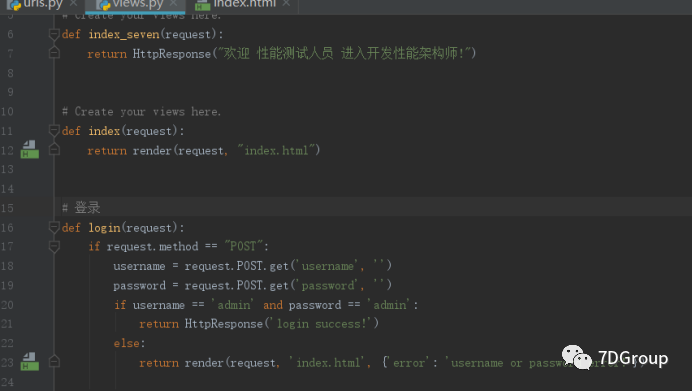
Task: Click the else keyword on line 22
Action: tap(128, 343)
